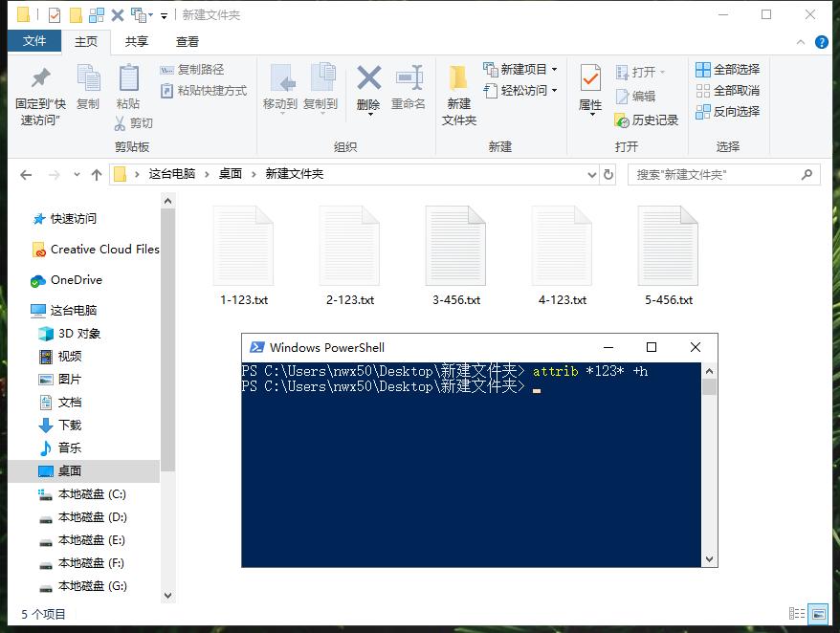Screen dimensions: 840x633
Task: Click Select All (全部选择) button
Action: point(727,69)
